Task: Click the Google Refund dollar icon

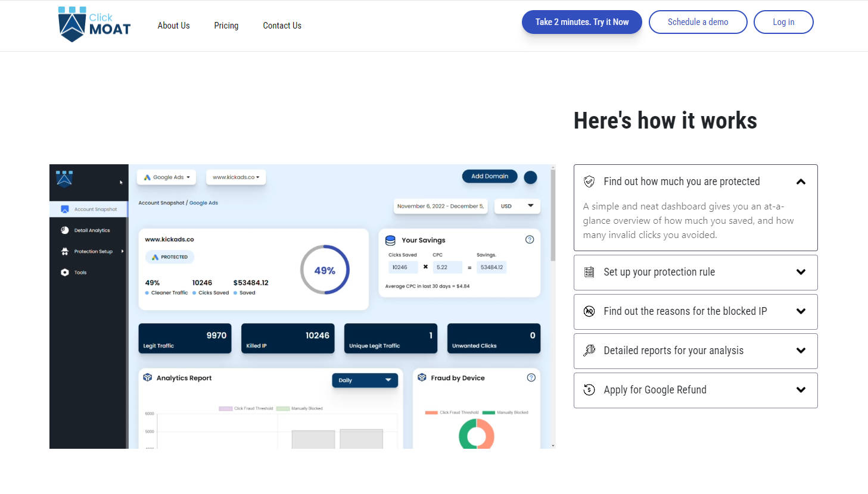Action: 589,390
